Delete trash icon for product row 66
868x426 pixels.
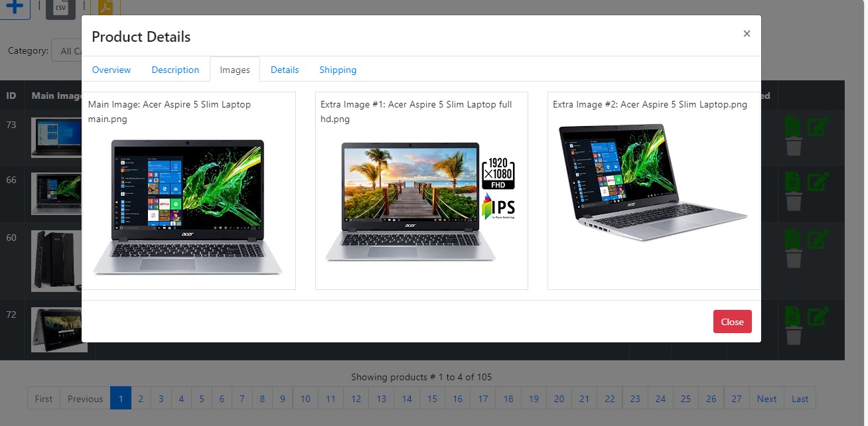(x=794, y=202)
